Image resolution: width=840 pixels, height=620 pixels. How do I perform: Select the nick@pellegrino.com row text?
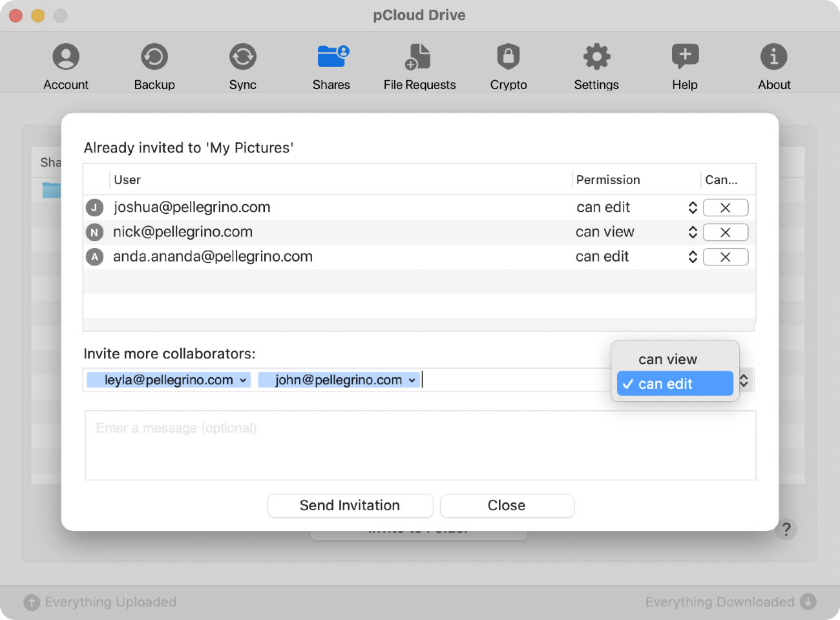(x=183, y=232)
